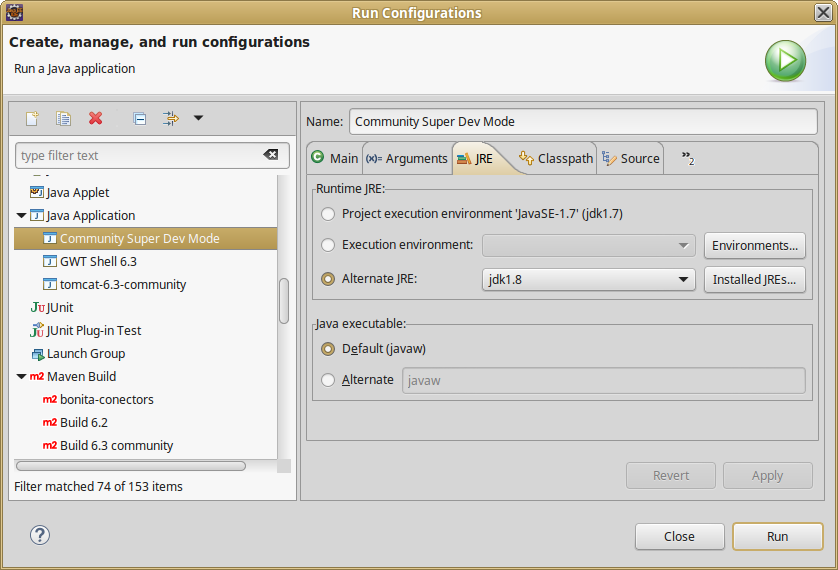Select Build 6.3 community configuration

(x=117, y=446)
